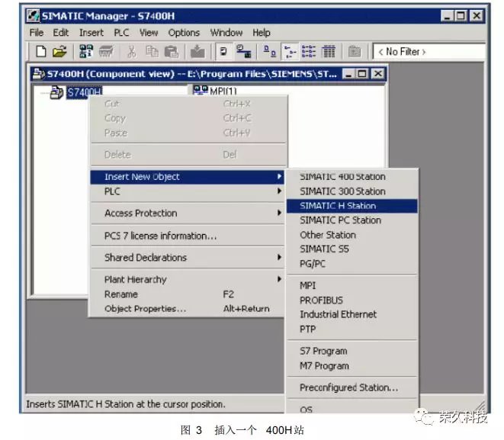Click the New project toolbar icon
The image size is (504, 440).
point(41,52)
